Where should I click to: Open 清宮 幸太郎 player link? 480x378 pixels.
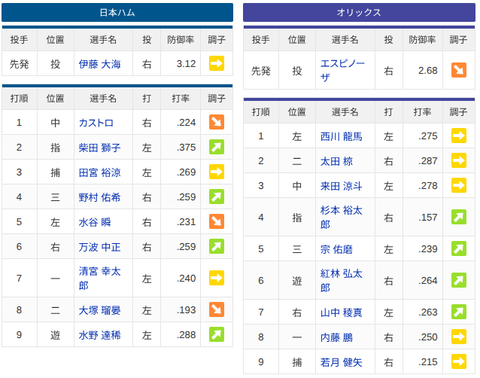pos(99,278)
